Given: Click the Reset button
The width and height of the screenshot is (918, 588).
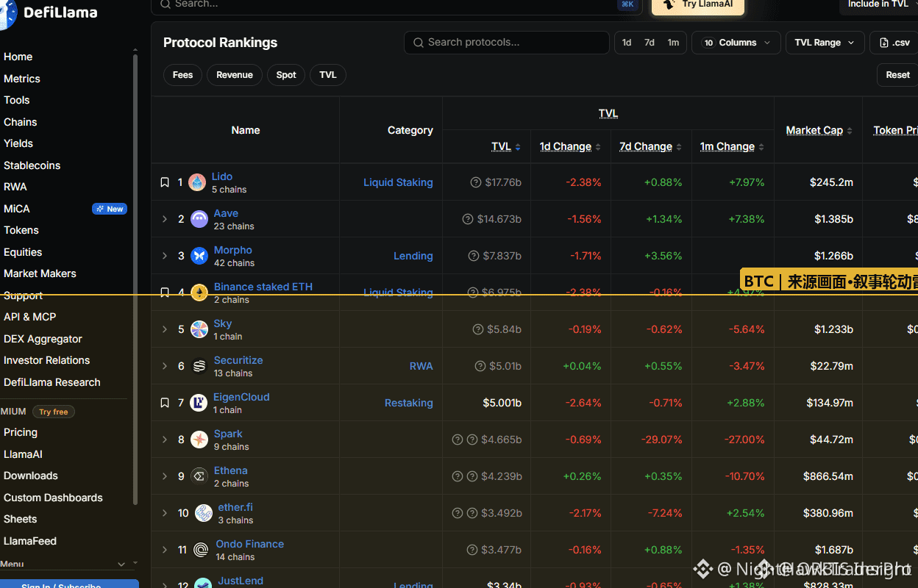Looking at the screenshot, I should point(897,75).
